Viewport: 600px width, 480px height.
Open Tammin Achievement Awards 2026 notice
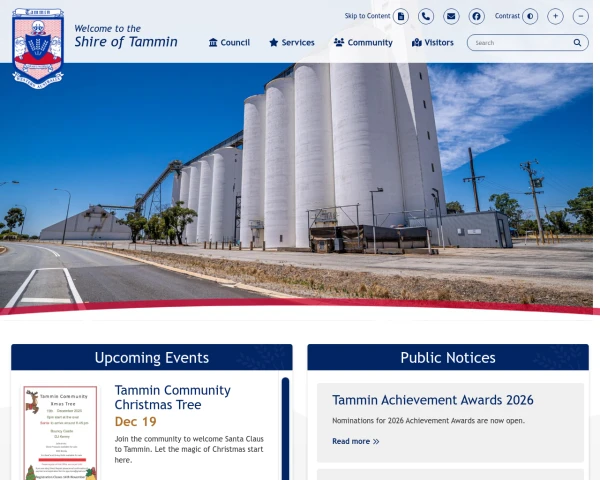coord(432,400)
